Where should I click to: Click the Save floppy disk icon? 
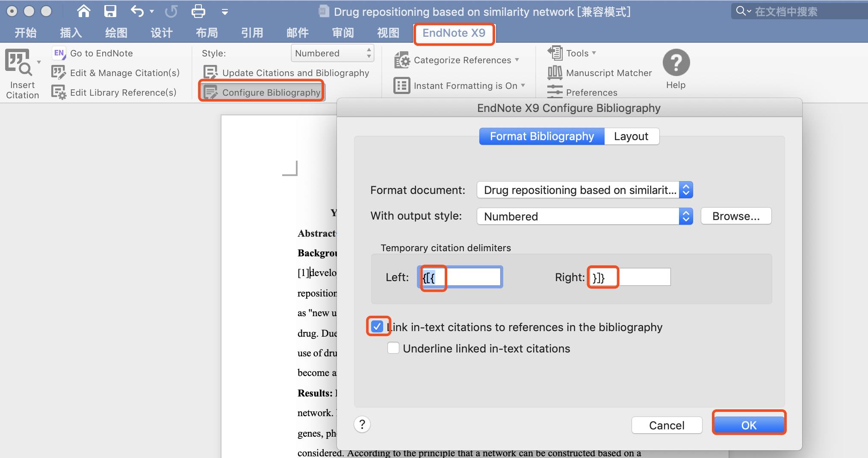point(110,11)
